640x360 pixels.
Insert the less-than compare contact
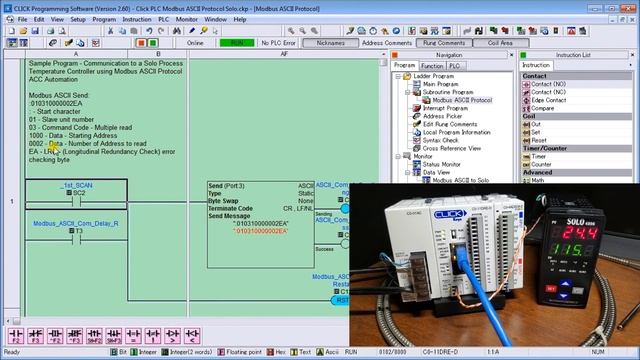(x=192, y=336)
